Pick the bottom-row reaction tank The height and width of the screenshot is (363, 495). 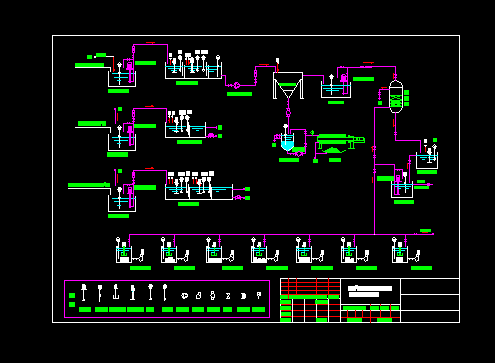click(199, 192)
